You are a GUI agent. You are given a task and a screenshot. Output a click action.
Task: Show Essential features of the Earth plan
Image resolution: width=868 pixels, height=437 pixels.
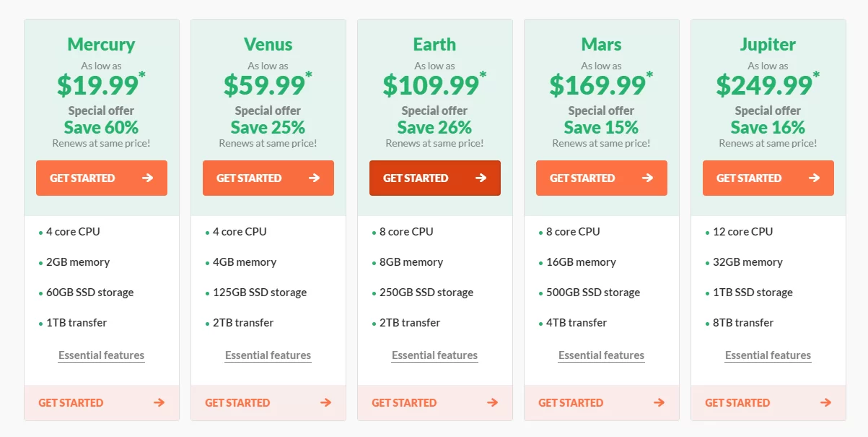pos(434,355)
